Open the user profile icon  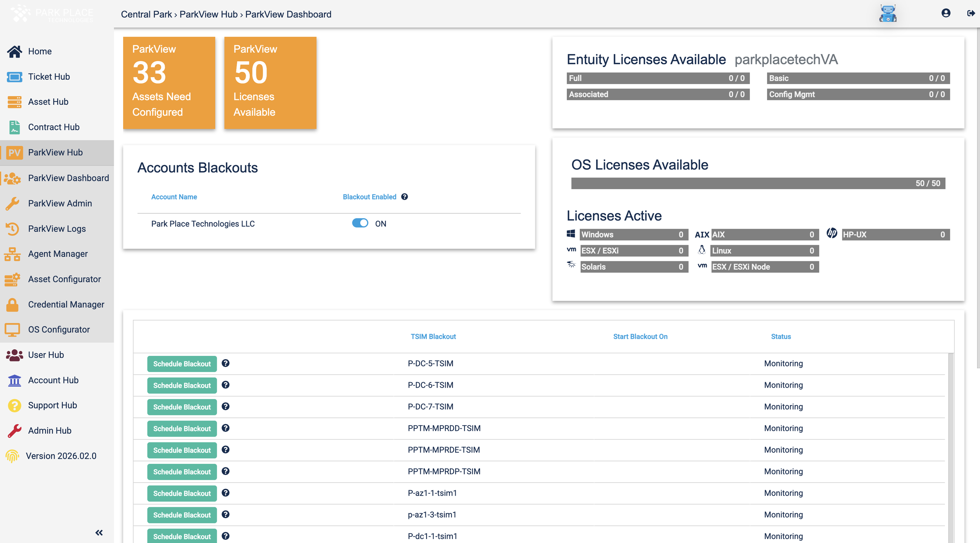pyautogui.click(x=946, y=13)
